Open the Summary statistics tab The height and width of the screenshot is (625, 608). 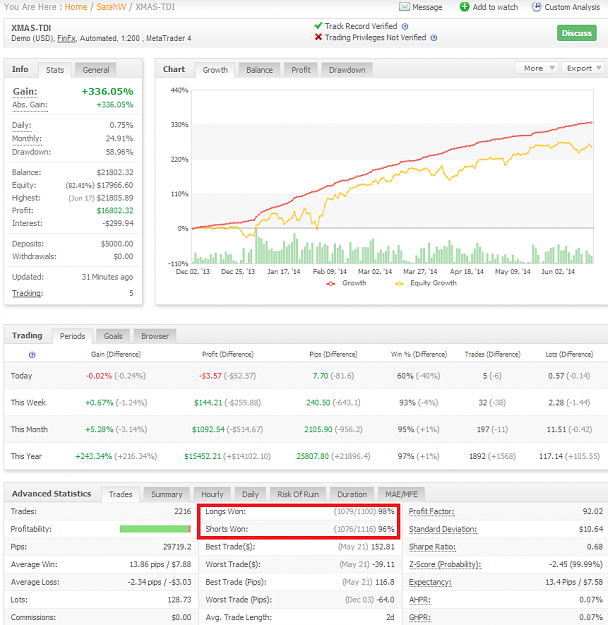(x=167, y=494)
